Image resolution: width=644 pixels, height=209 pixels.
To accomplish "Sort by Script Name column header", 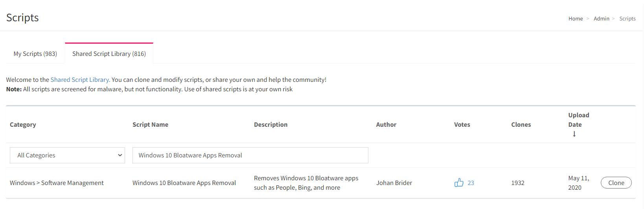I will 150,124.
